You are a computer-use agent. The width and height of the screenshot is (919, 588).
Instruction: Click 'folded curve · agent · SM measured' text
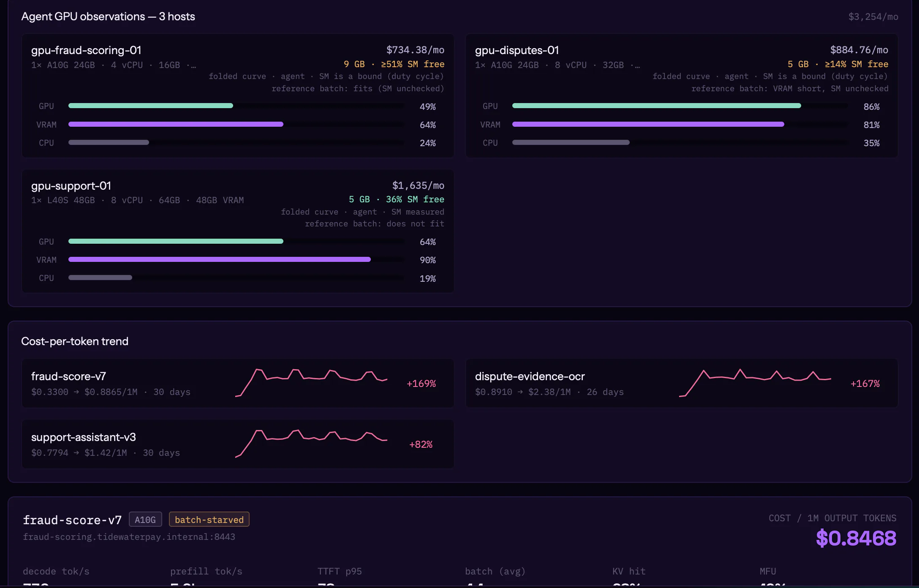click(x=363, y=212)
